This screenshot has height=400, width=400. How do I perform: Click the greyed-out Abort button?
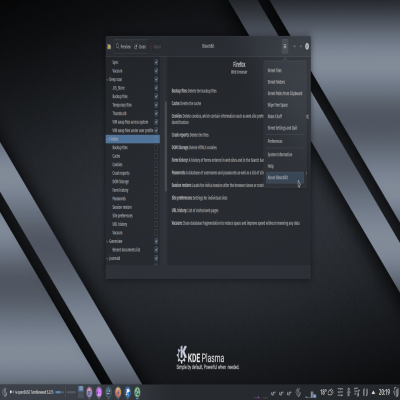coord(155,47)
